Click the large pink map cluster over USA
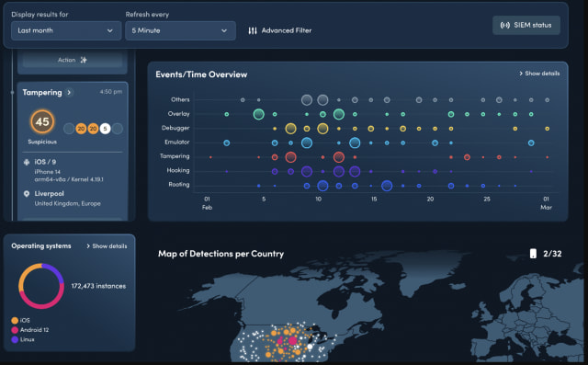The width and height of the screenshot is (588, 365). tap(293, 340)
